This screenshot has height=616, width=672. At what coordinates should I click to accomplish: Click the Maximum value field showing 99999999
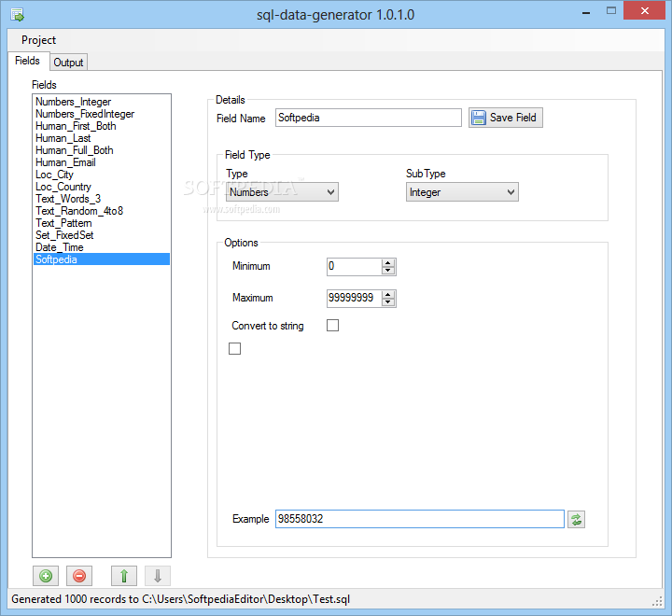pyautogui.click(x=355, y=298)
